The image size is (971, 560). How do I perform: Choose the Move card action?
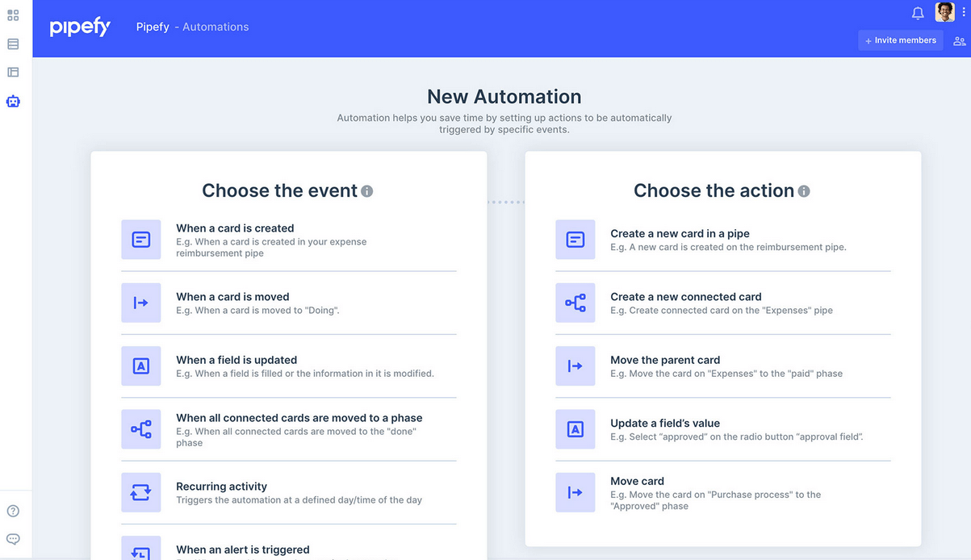point(723,492)
